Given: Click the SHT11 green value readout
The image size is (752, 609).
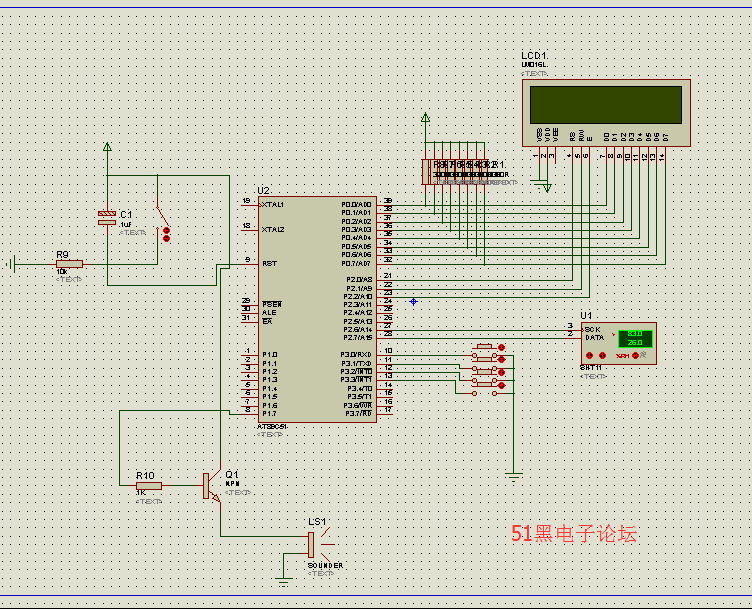Looking at the screenshot, I should (x=635, y=338).
